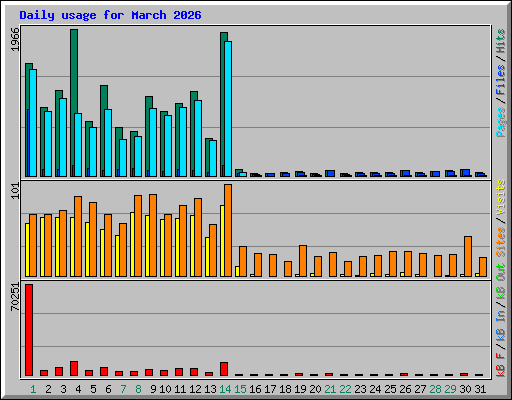Click day label 17 on the x-axis

coord(270,389)
